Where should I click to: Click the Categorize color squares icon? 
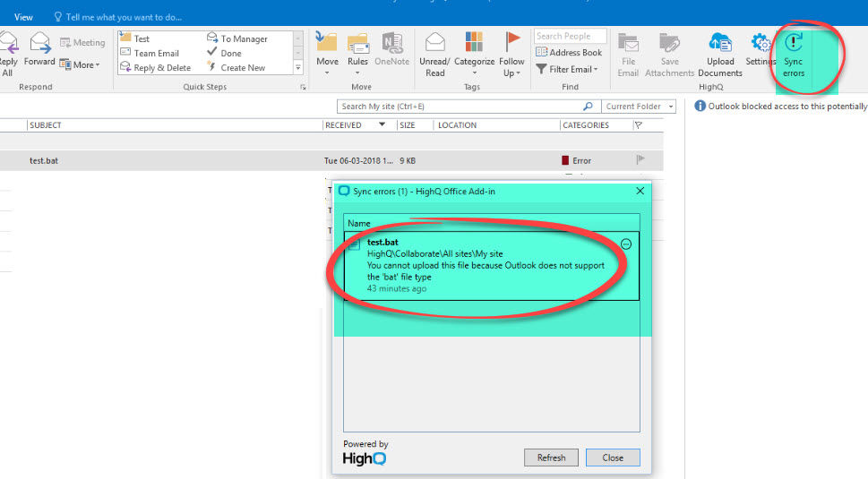pos(474,43)
